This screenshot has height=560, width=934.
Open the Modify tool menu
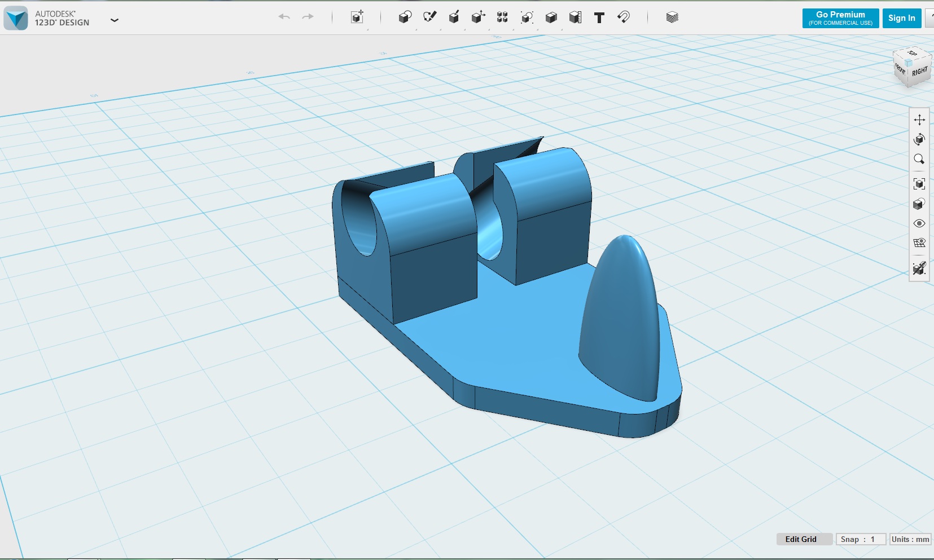click(x=478, y=17)
